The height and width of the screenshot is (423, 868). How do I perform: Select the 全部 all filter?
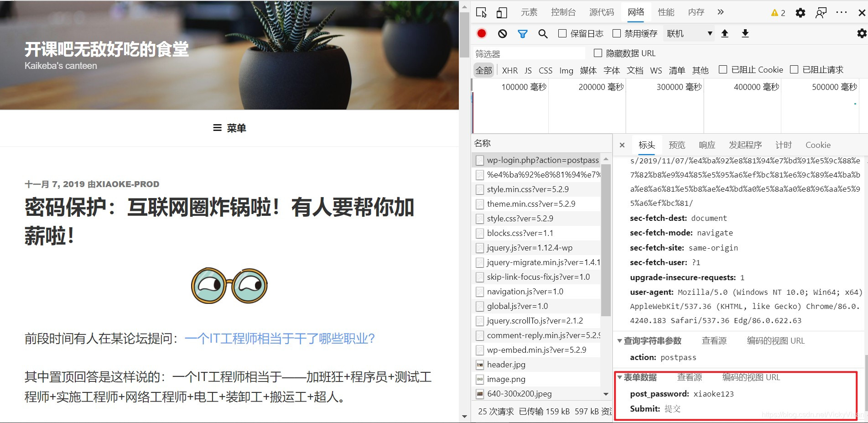(484, 70)
